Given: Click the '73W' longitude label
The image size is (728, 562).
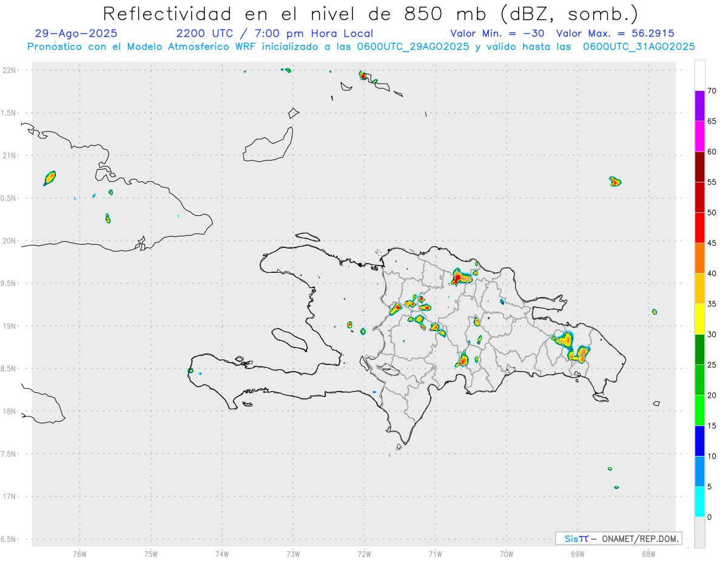Looking at the screenshot, I should click(x=293, y=554).
